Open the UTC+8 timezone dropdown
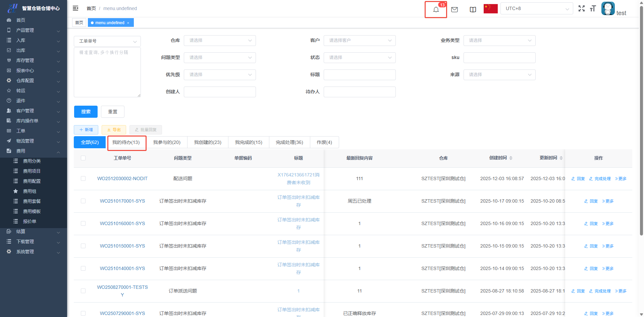 point(537,9)
